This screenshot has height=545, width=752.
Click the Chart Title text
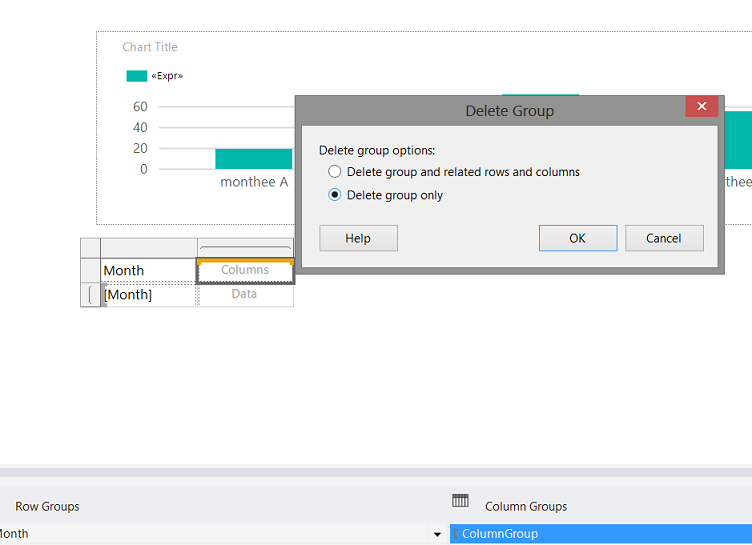(x=150, y=47)
